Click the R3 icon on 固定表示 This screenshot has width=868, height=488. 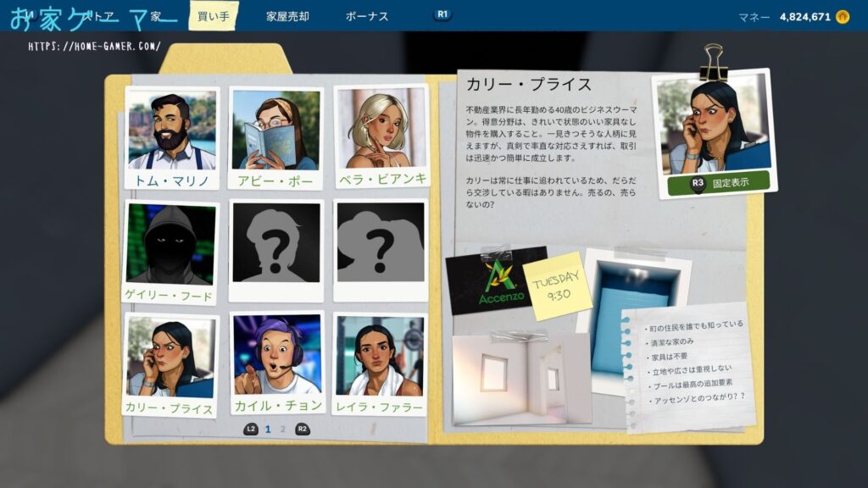coord(698,183)
